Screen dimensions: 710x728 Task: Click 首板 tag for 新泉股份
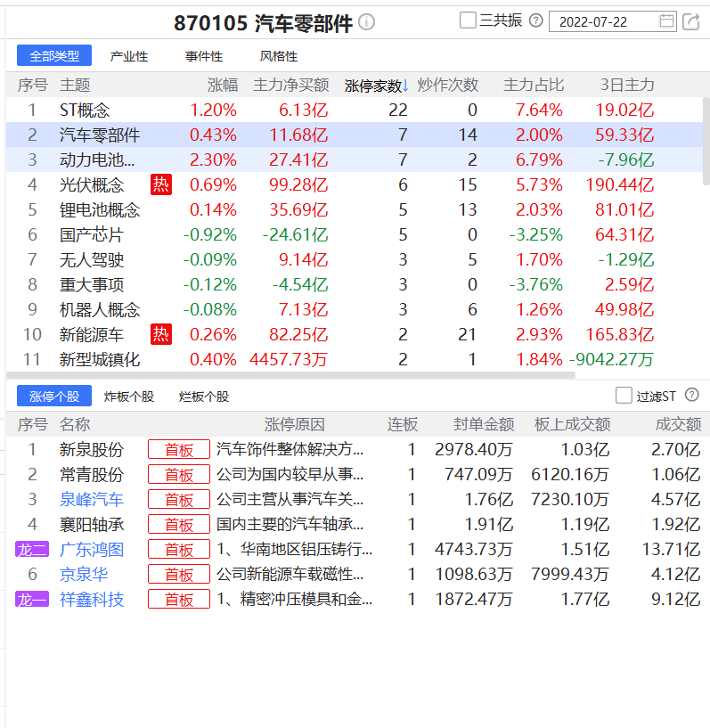[x=179, y=449]
